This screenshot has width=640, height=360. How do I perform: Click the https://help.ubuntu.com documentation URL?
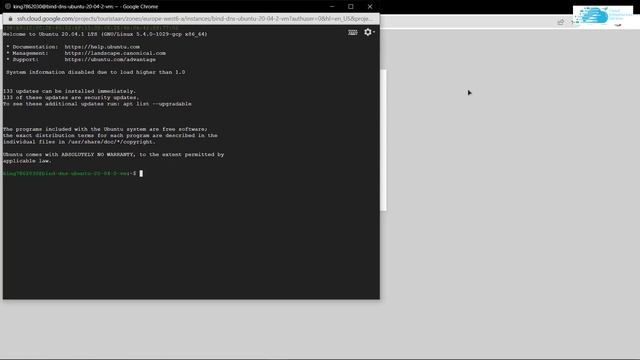[102, 47]
